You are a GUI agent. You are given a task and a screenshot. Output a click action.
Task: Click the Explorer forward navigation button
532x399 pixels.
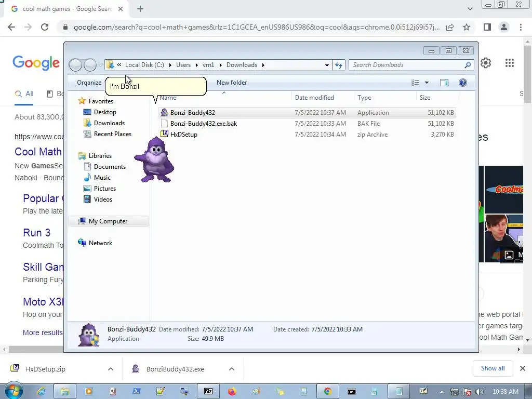[90, 65]
